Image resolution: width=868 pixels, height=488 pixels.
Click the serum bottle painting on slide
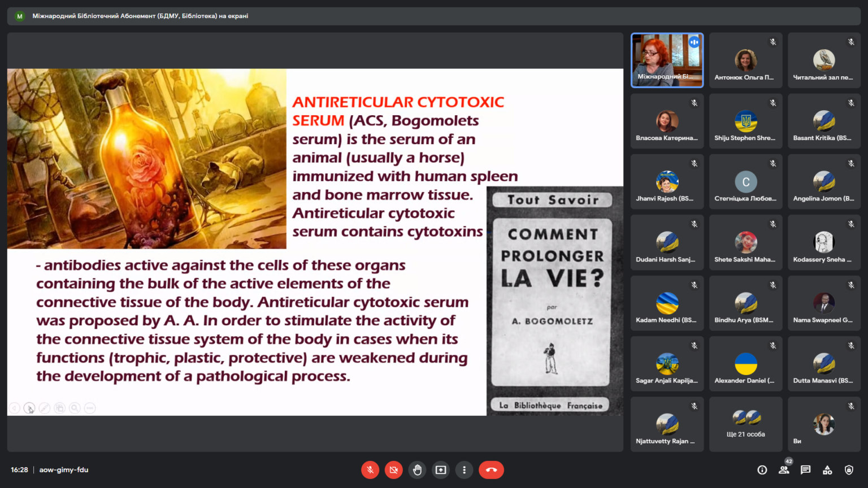pyautogui.click(x=147, y=159)
